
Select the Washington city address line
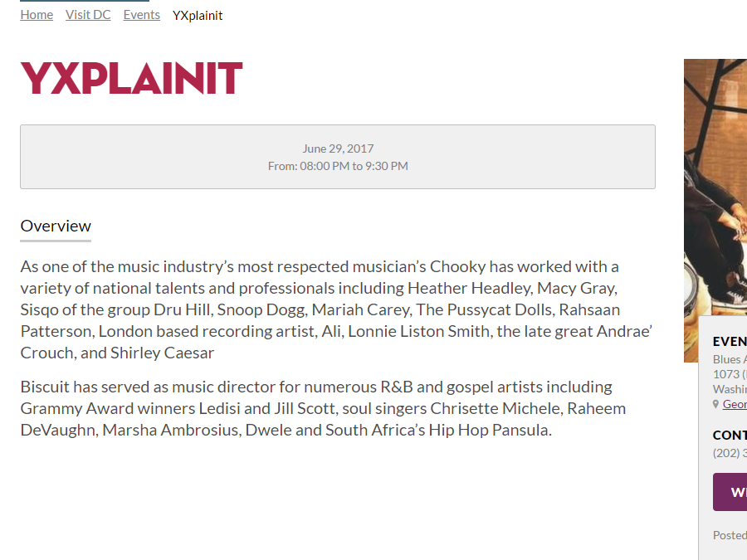tap(730, 389)
